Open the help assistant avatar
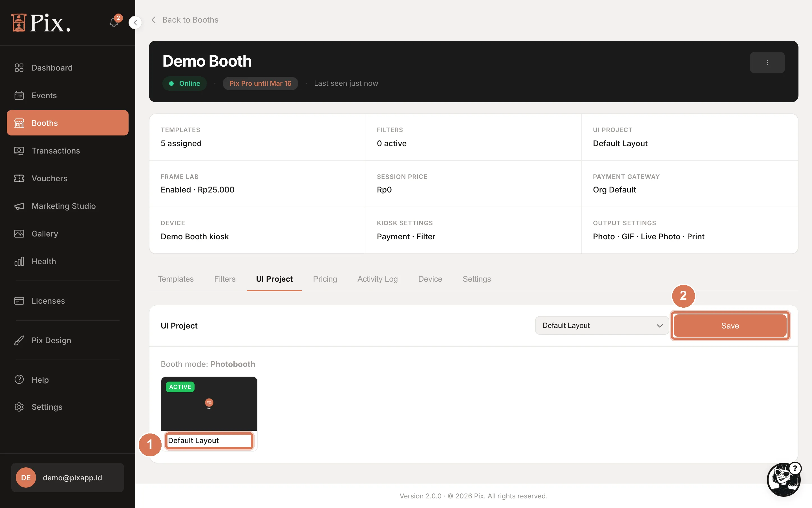The image size is (812, 508). pos(784,479)
